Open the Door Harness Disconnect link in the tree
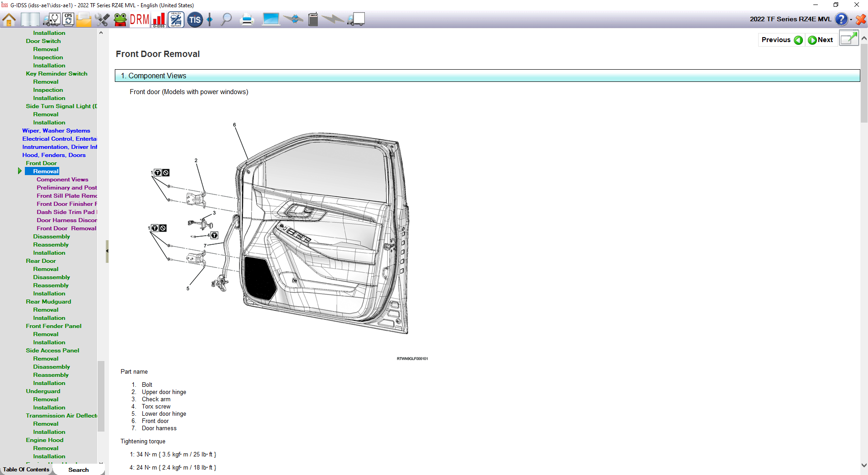 pos(66,220)
